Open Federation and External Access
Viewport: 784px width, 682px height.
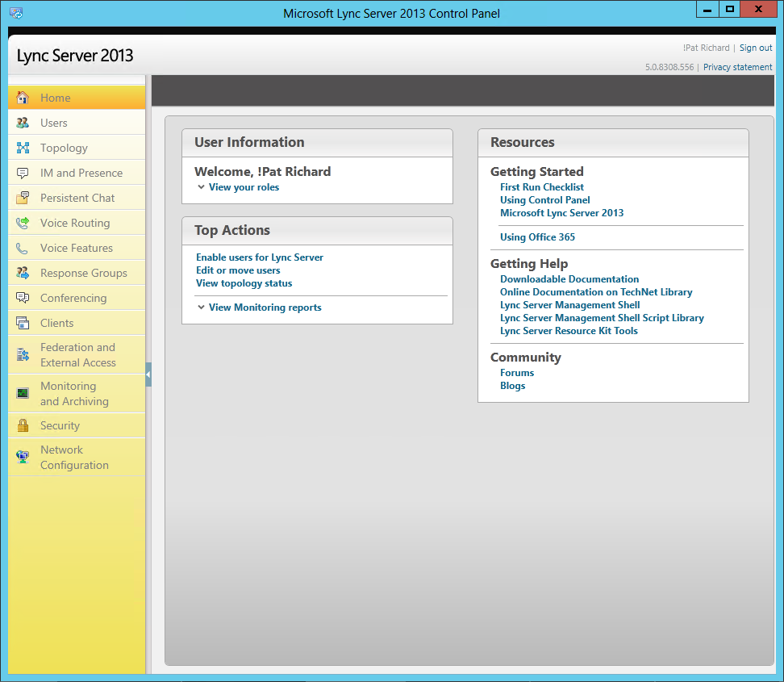(77, 355)
